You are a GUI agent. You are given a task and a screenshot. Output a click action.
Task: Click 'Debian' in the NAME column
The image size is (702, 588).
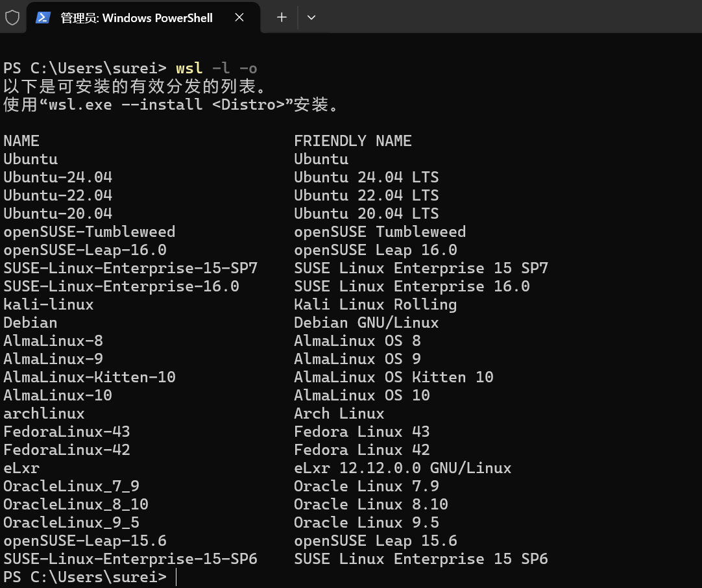[30, 323]
